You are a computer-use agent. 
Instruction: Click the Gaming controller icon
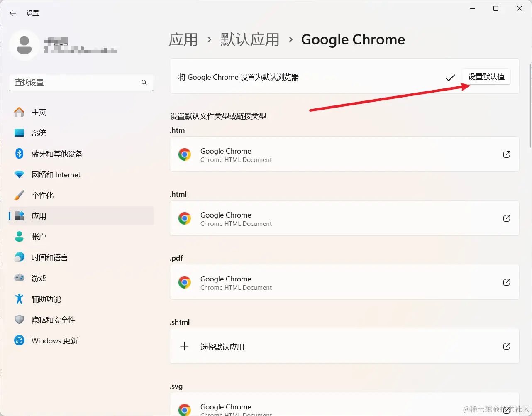[19, 278]
